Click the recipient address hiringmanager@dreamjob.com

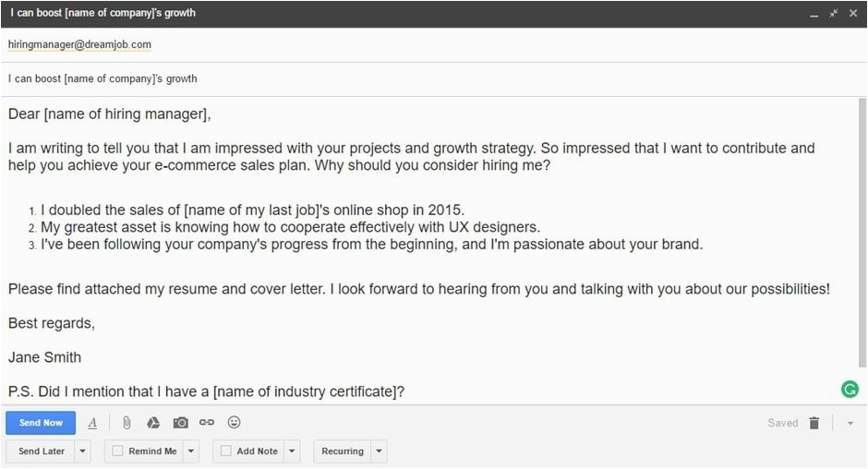pos(79,44)
